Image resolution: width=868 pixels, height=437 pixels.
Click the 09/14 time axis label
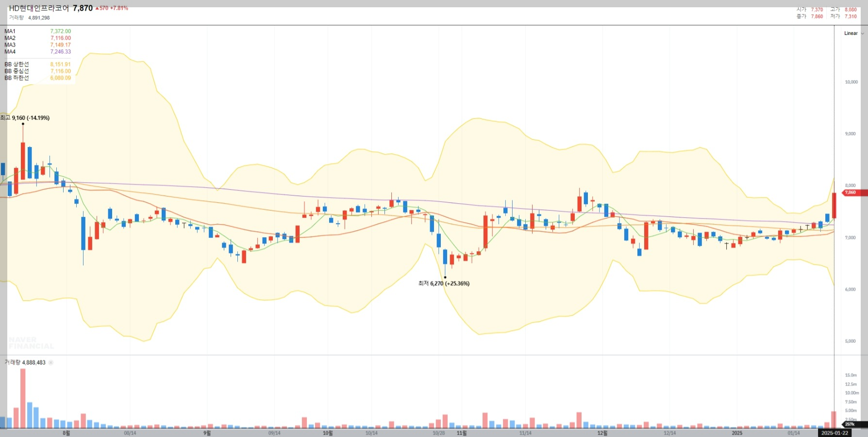click(x=274, y=433)
